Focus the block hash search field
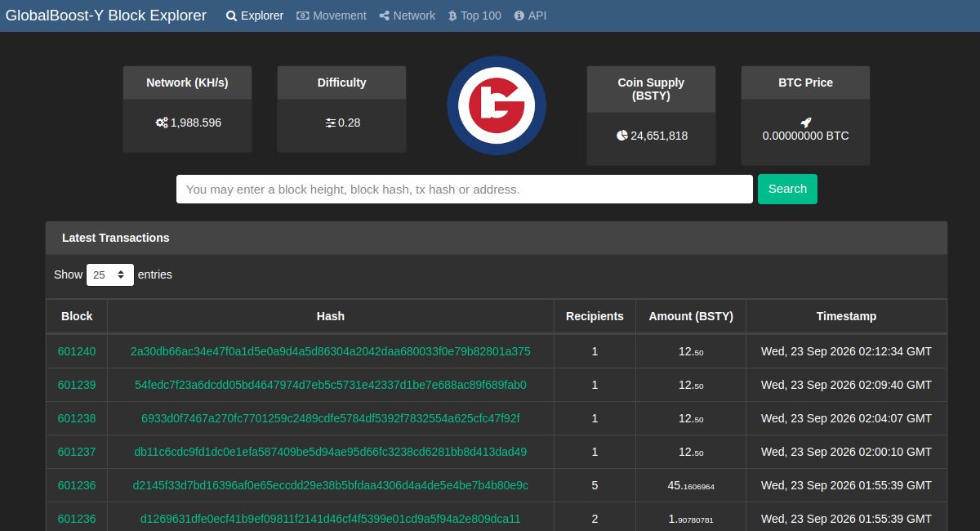Screen dimensions: 980x531 point(465,189)
